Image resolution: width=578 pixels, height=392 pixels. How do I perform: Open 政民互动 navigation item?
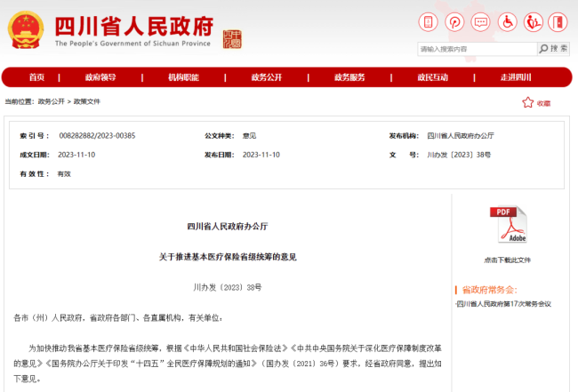(432, 77)
